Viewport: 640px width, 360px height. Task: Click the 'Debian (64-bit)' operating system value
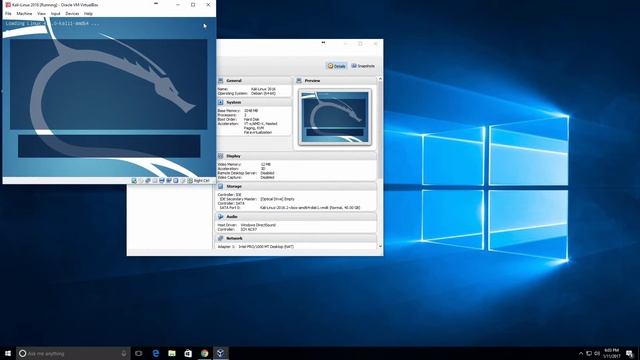click(x=263, y=93)
